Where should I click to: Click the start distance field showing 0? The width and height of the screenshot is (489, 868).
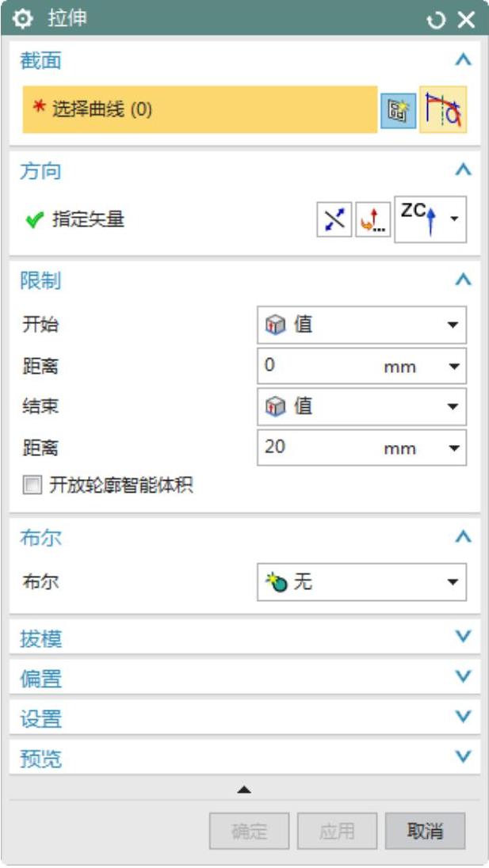[x=317, y=366]
